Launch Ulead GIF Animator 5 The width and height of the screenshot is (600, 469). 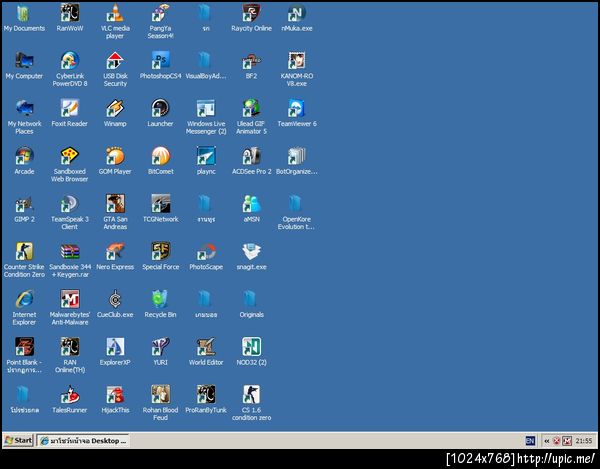pyautogui.click(x=251, y=117)
